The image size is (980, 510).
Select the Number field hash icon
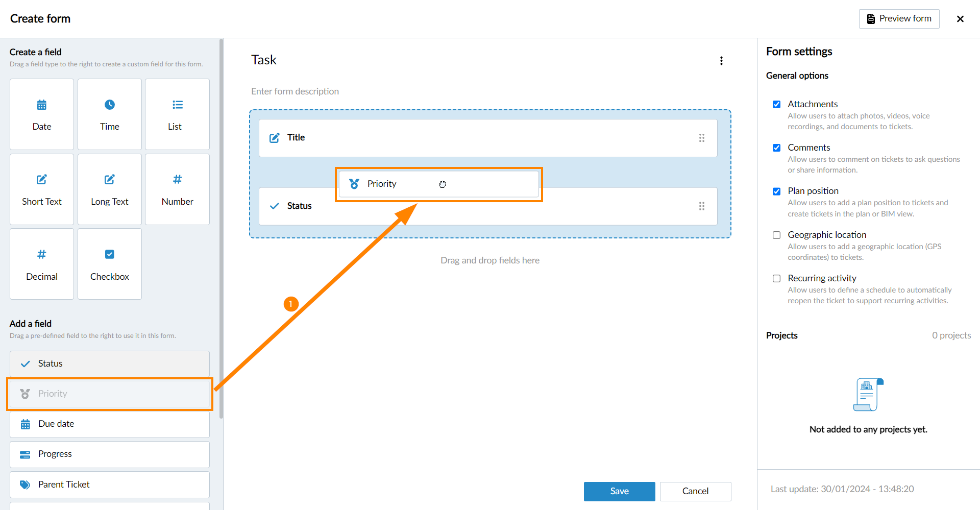(x=177, y=179)
